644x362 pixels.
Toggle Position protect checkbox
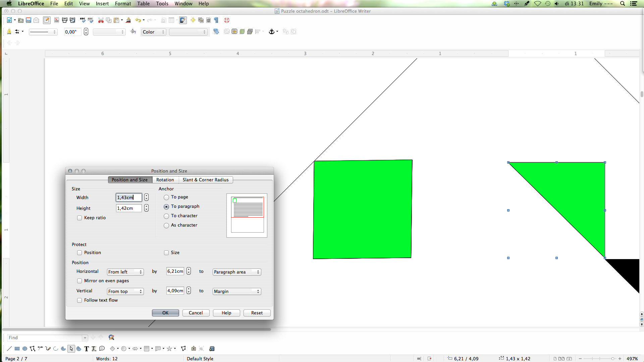coord(79,252)
